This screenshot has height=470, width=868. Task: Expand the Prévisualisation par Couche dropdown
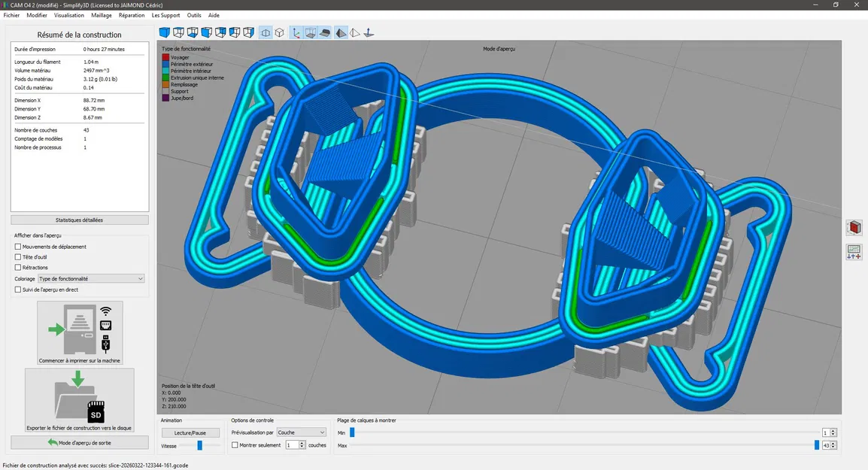(x=301, y=432)
